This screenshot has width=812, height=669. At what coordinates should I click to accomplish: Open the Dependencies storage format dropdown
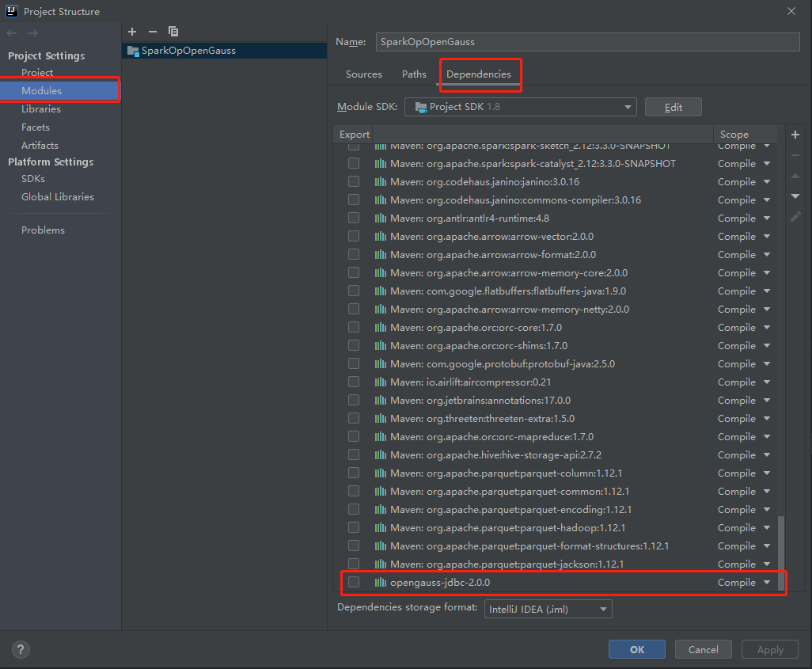point(548,609)
